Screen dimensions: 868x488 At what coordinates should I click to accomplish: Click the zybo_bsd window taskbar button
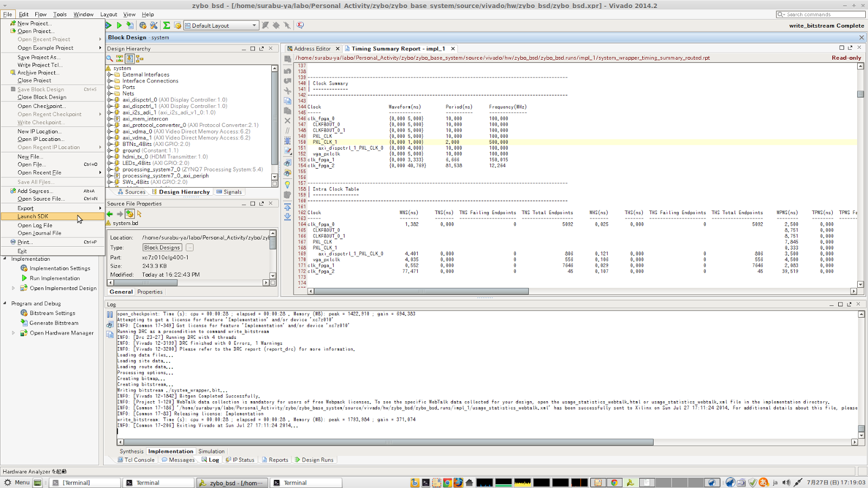[232, 483]
